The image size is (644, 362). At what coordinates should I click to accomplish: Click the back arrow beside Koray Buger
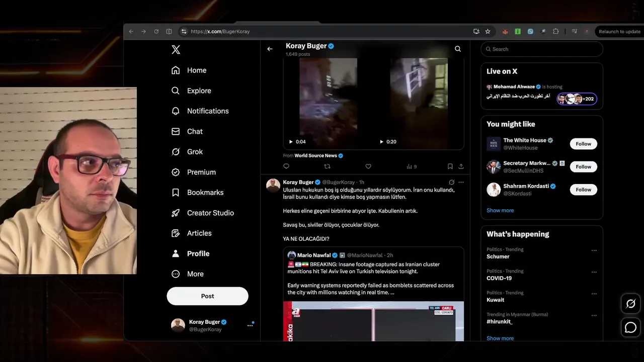pyautogui.click(x=270, y=49)
